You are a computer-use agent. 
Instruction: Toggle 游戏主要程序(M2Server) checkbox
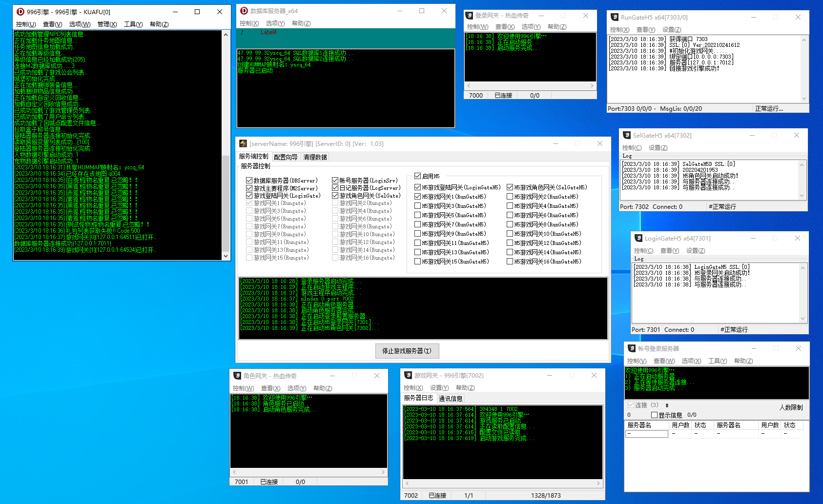point(249,188)
